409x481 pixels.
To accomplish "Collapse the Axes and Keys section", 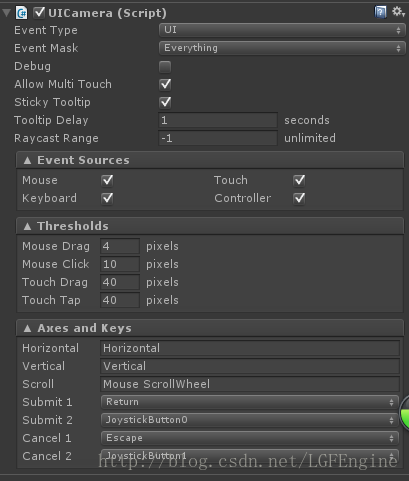I will (x=210, y=328).
